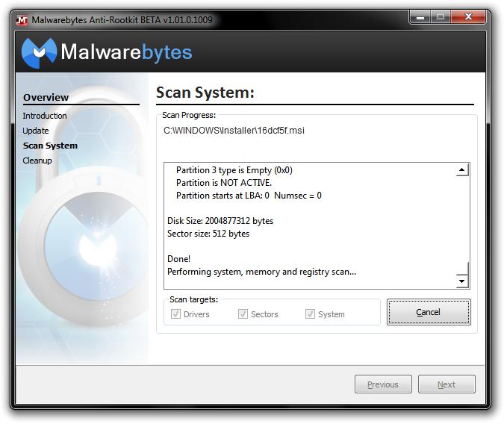Click 'Performing system, memory and registry scan...' line
504x424 pixels.
click(x=261, y=272)
